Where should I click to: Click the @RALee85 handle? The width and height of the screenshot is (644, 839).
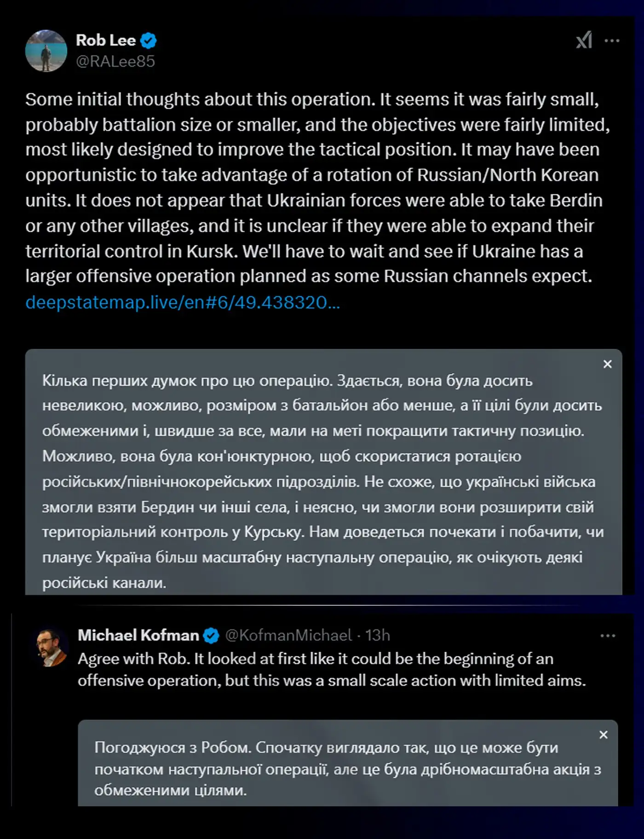pyautogui.click(x=115, y=61)
